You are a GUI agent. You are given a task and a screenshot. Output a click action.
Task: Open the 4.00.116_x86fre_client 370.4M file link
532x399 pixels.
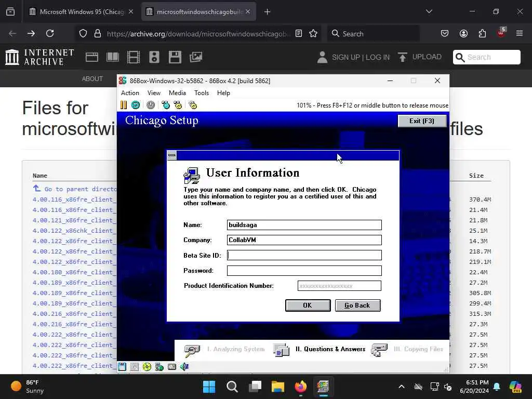[74, 199]
